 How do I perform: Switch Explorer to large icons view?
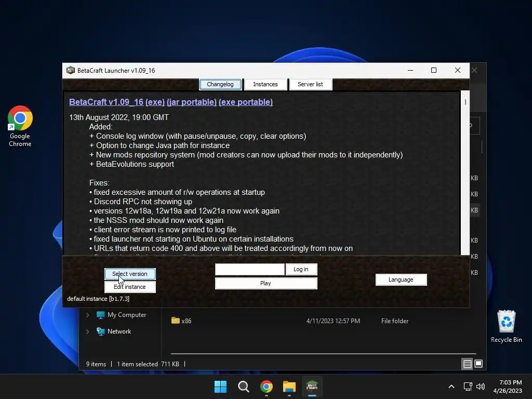point(478,364)
